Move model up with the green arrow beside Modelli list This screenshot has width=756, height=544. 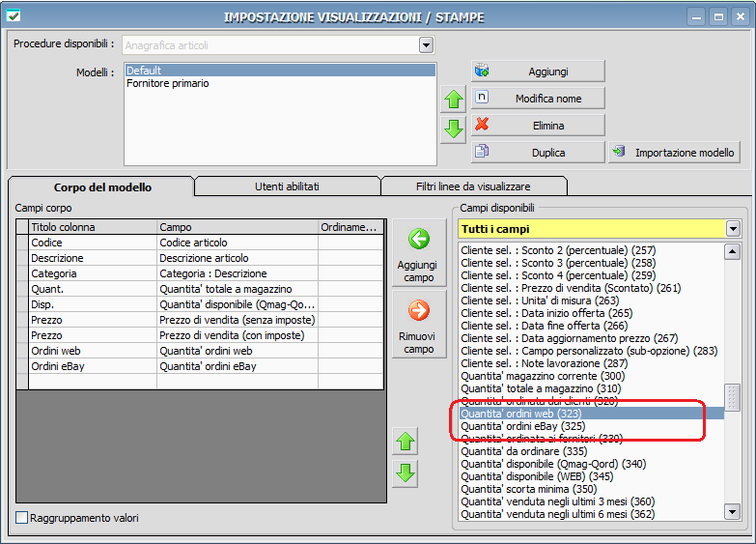tap(453, 100)
